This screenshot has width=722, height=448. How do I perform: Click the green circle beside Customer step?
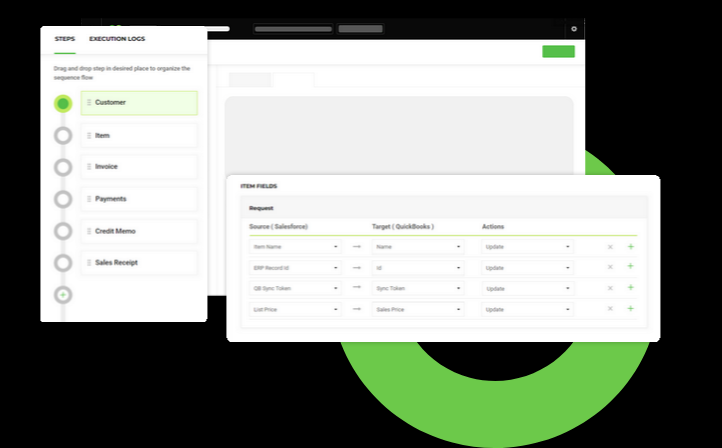pos(63,104)
